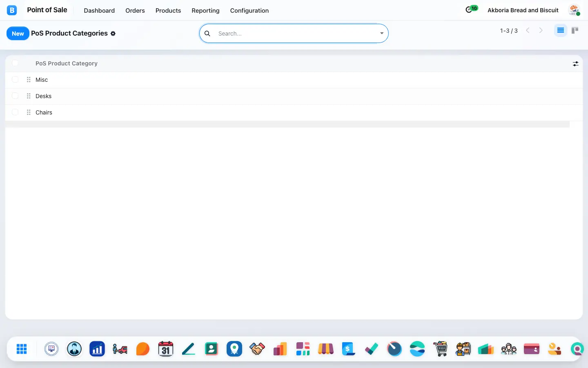Open the blue map pin app in dock
The height and width of the screenshot is (368, 588).
[234, 349]
